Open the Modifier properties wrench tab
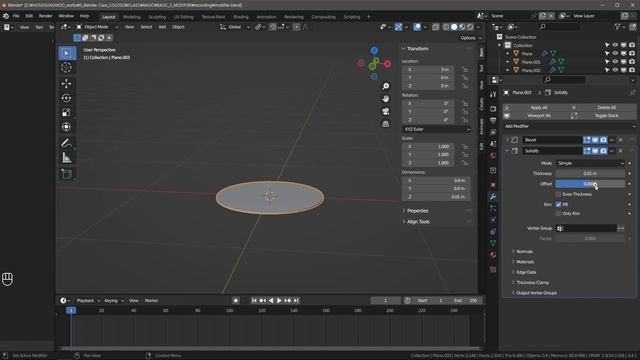The width and height of the screenshot is (640, 360). (x=493, y=196)
